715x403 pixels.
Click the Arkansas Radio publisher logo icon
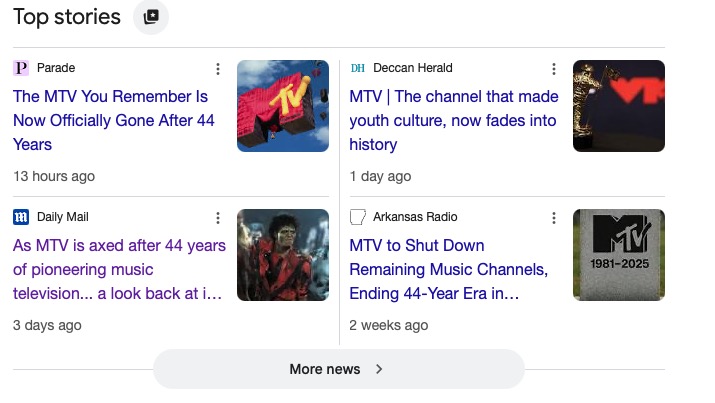357,217
